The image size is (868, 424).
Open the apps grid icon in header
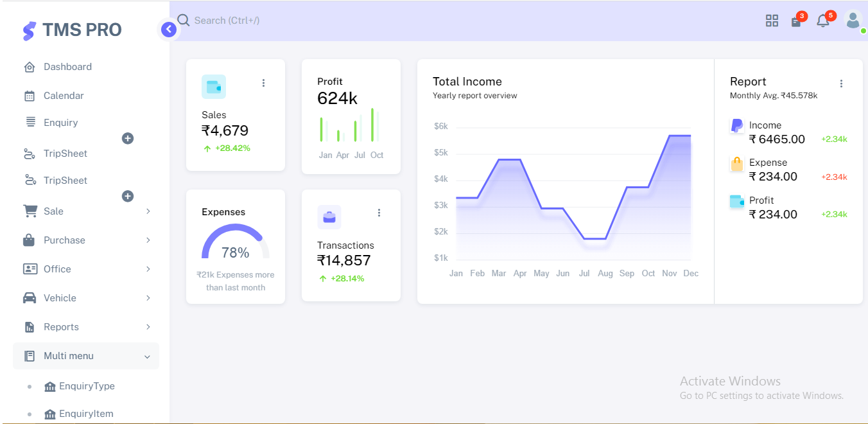click(x=772, y=21)
